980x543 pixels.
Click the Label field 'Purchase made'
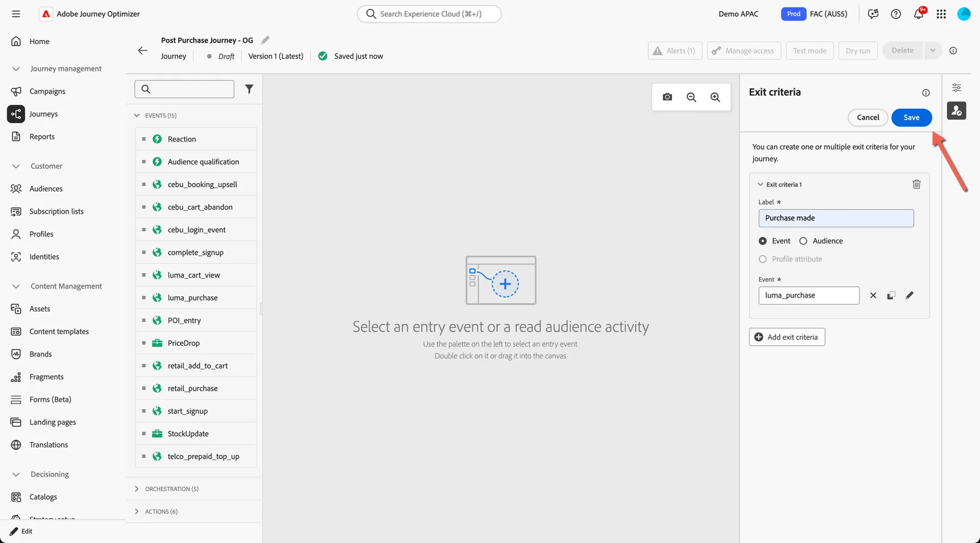(x=836, y=218)
